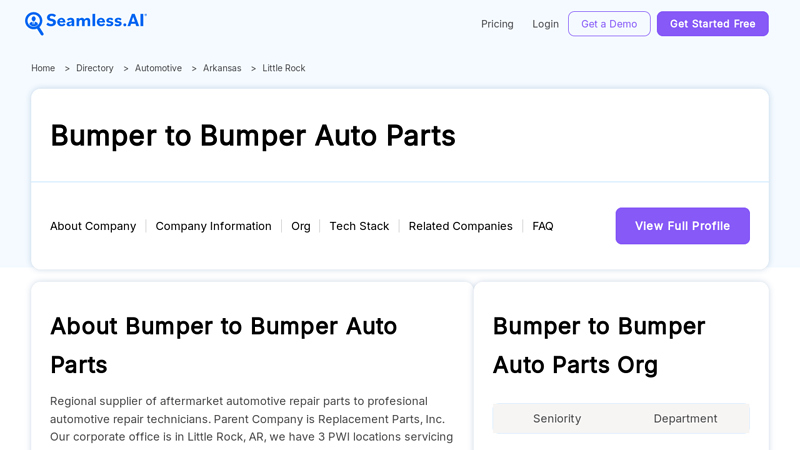Jump to the FAQ section

pyautogui.click(x=542, y=226)
